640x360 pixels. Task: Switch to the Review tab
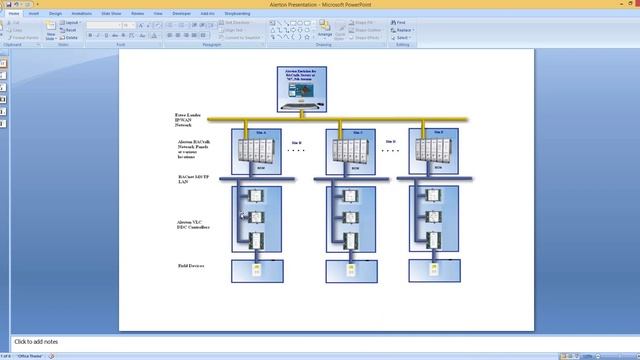[x=138, y=13]
